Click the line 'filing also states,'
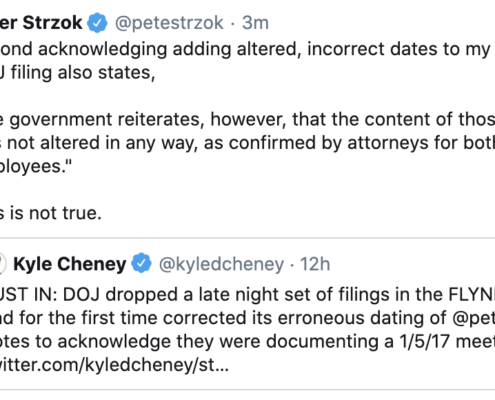495x400 pixels. [x=78, y=73]
